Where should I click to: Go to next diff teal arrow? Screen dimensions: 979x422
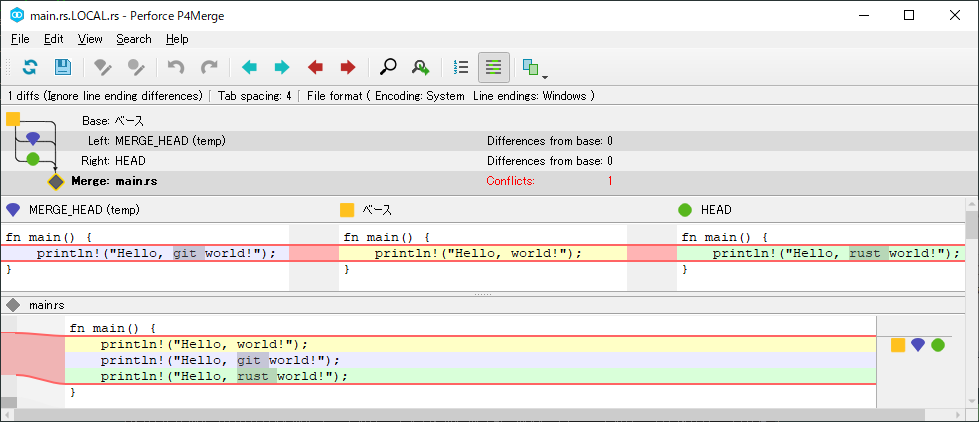click(x=282, y=67)
